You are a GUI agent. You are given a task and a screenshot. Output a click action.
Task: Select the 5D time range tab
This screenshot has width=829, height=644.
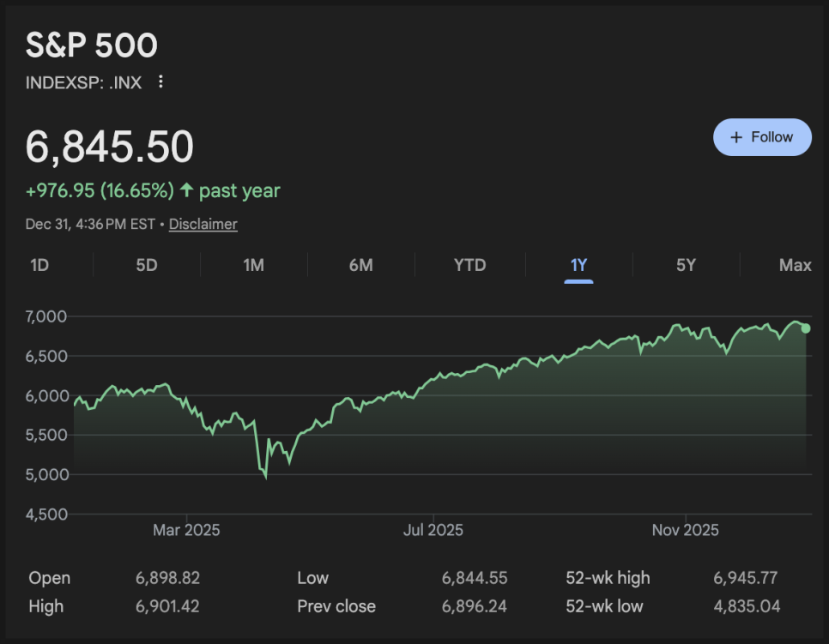[x=147, y=265]
